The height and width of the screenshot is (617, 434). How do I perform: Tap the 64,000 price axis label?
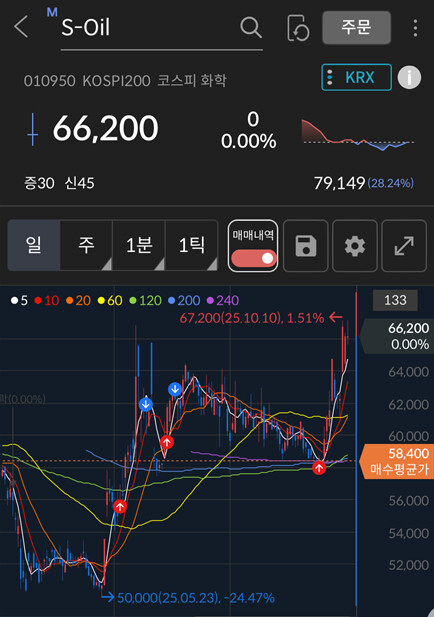point(408,372)
